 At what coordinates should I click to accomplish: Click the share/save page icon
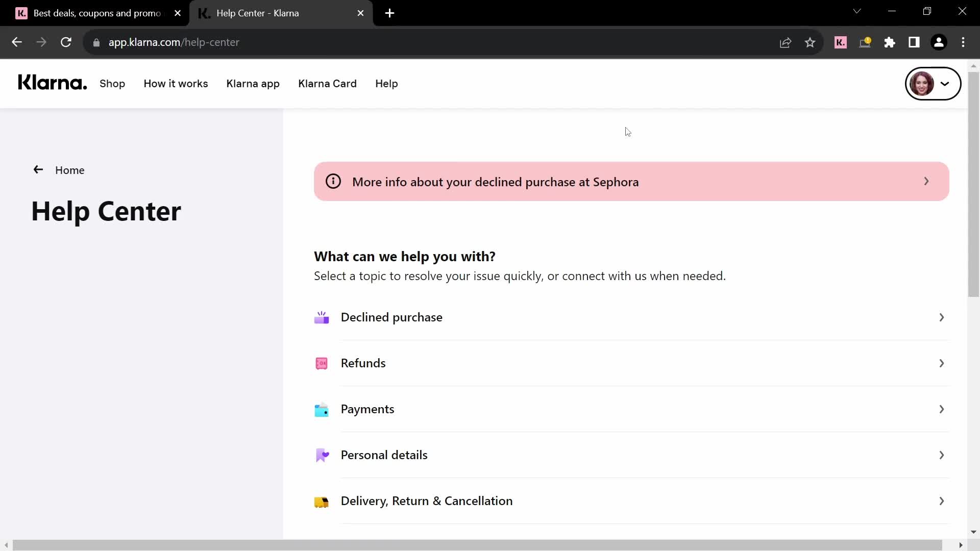point(786,42)
